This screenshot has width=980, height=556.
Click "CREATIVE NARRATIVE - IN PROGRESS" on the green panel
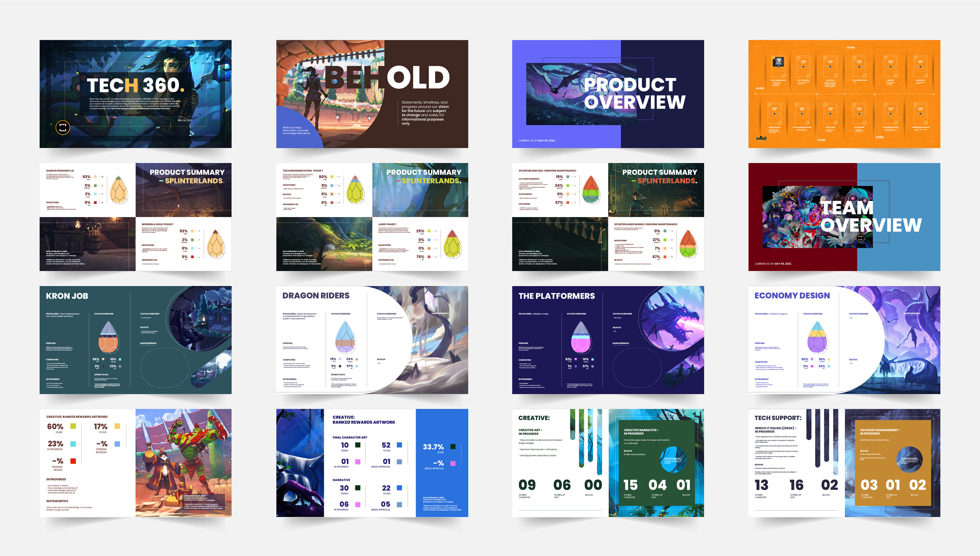(x=641, y=432)
